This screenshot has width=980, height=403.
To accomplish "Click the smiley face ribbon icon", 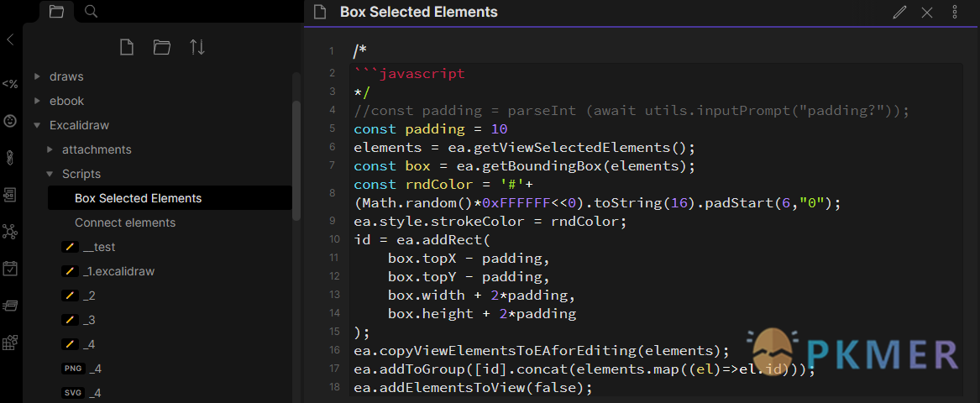I will click(x=10, y=121).
